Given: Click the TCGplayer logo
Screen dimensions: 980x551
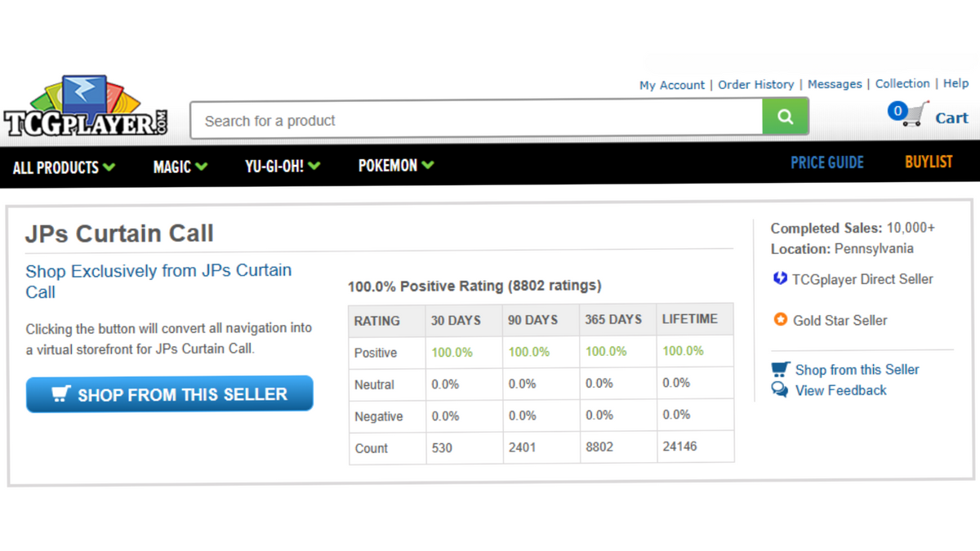Looking at the screenshot, I should (86, 107).
